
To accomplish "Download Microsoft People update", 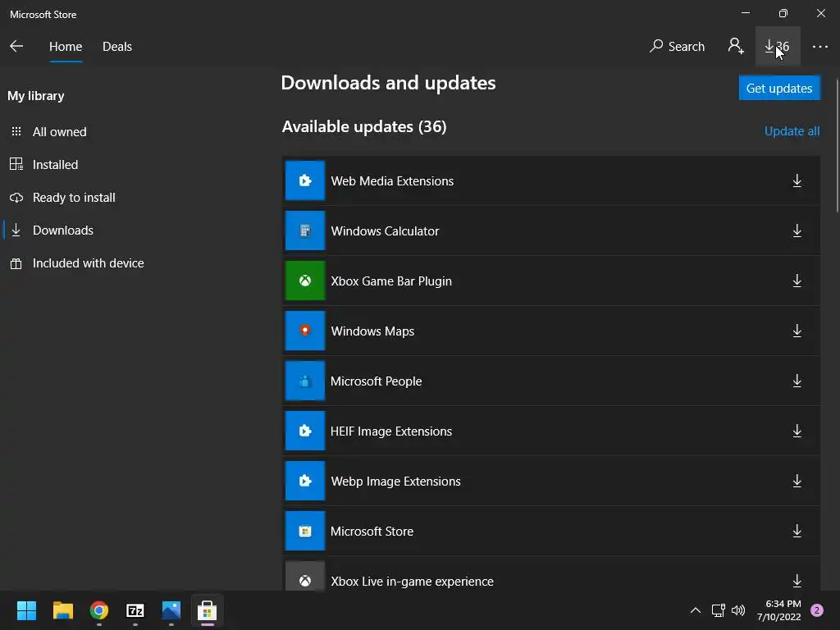I will click(797, 381).
